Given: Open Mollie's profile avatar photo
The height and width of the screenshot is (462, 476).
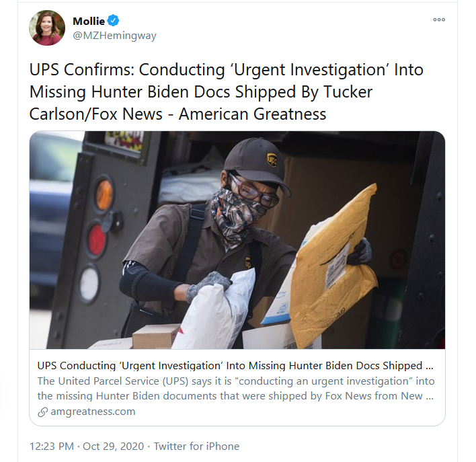Looking at the screenshot, I should point(46,28).
